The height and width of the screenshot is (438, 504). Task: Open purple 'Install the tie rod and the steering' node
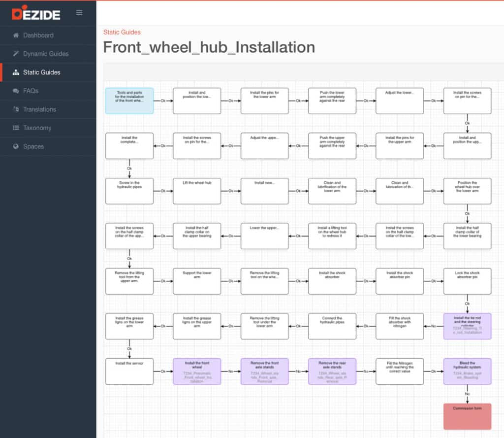coord(468,326)
